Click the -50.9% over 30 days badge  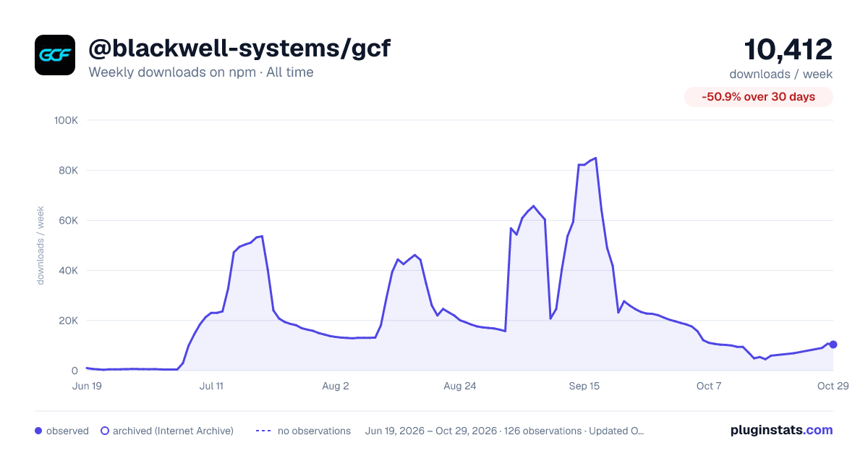coord(759,97)
